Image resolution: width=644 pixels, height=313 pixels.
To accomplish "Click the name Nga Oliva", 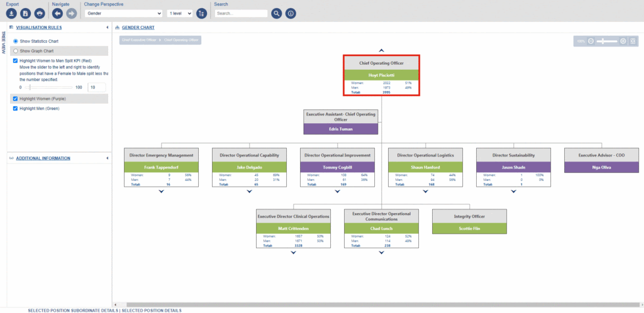I will pos(602,167).
